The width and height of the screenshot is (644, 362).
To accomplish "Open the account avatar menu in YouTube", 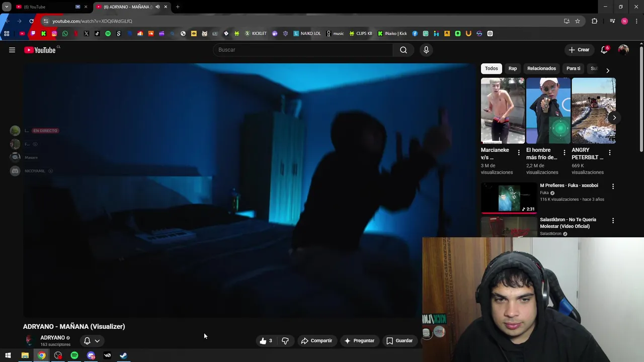I will (623, 50).
